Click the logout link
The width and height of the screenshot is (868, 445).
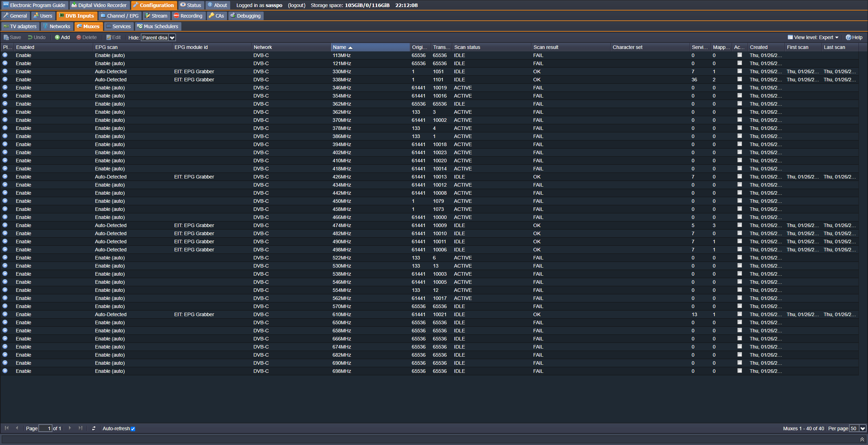click(296, 5)
